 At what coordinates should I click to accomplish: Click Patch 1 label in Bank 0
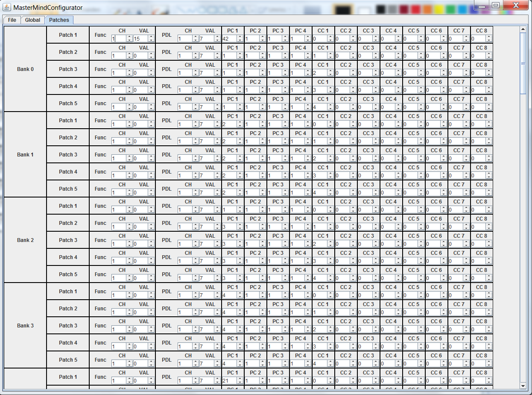point(68,35)
